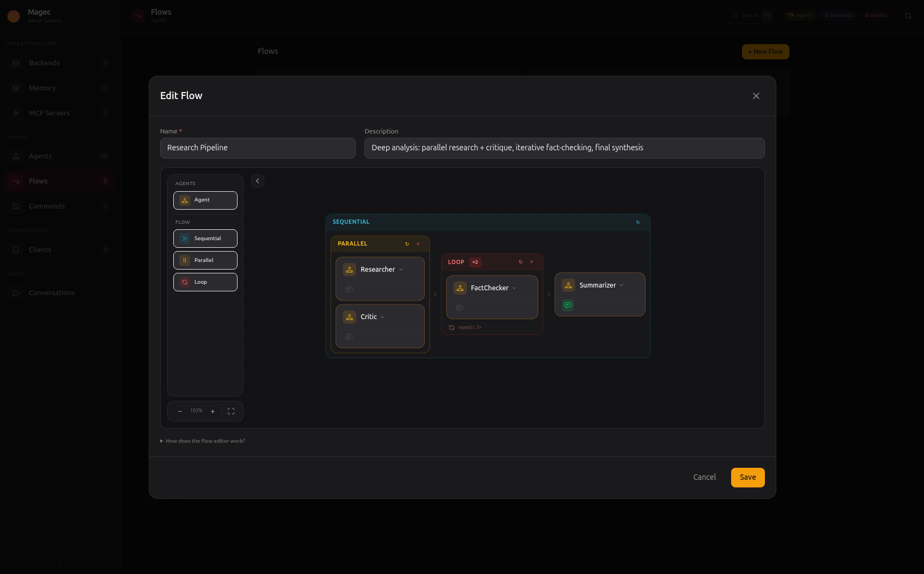Decrease the canvas zoom level
Image resolution: width=924 pixels, height=574 pixels.
click(180, 411)
